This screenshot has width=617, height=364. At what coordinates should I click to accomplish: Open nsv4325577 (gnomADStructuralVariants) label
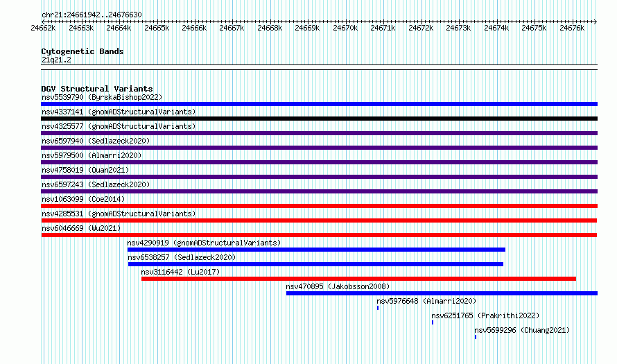pyautogui.click(x=119, y=126)
